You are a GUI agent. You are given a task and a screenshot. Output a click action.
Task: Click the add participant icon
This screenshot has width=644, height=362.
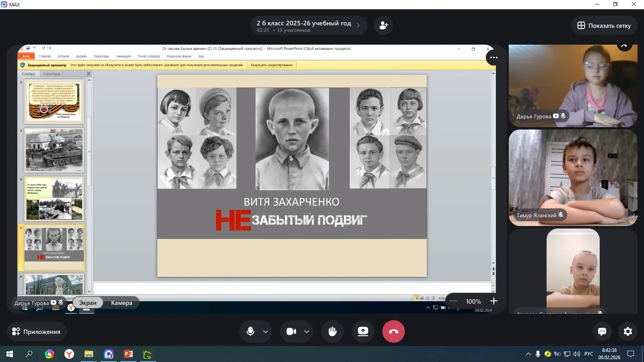pos(384,25)
